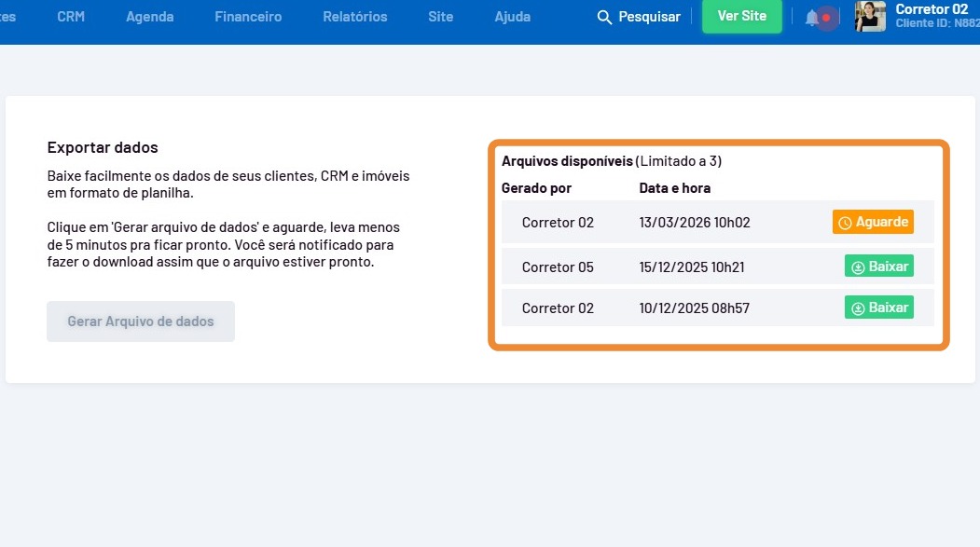Click the clock icon on Aguarde

845,223
